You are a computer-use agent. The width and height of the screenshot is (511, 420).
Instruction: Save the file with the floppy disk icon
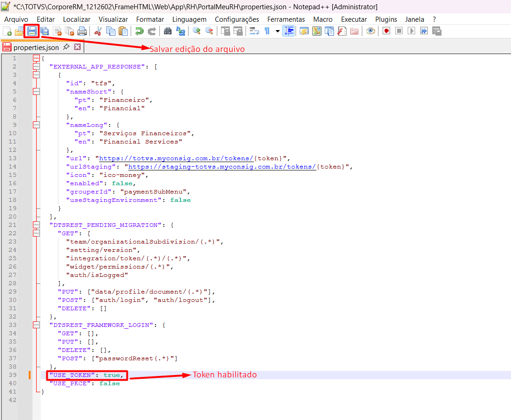click(x=32, y=31)
